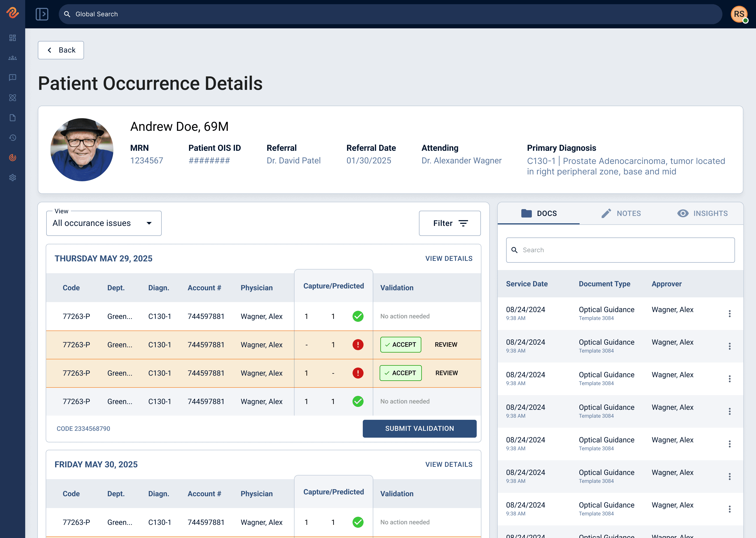Screen dimensions: 756x538
Task: Click the orange swirl icon in sidebar
Action: (x=13, y=158)
